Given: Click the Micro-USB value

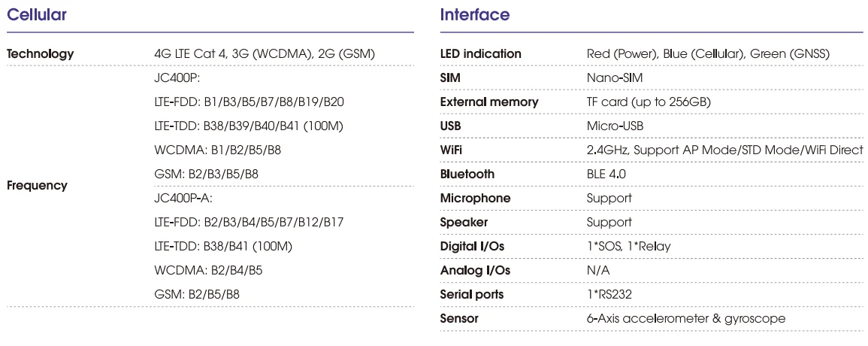Looking at the screenshot, I should click(615, 126).
